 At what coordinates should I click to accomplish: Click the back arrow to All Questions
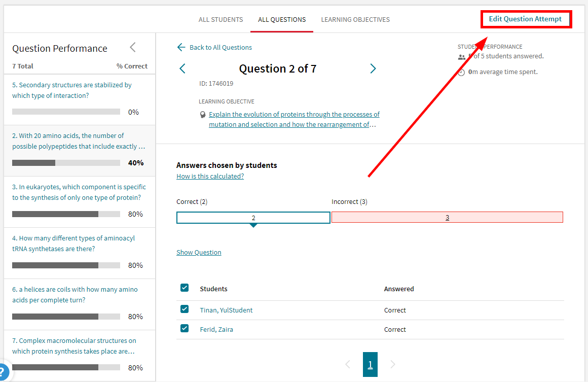click(x=181, y=47)
